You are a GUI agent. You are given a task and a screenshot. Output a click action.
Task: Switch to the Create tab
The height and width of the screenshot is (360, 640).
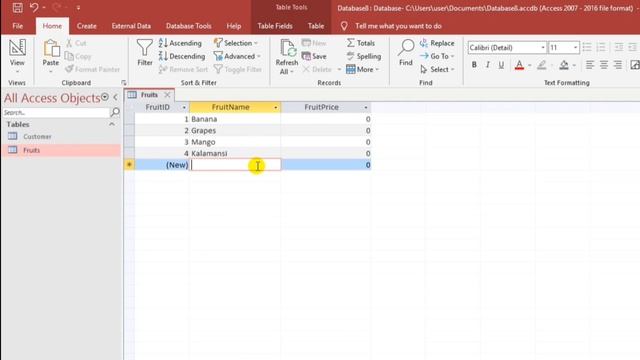click(x=87, y=26)
